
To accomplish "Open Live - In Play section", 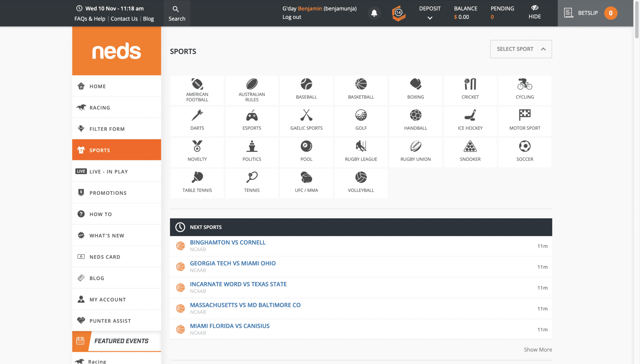I will pyautogui.click(x=117, y=171).
